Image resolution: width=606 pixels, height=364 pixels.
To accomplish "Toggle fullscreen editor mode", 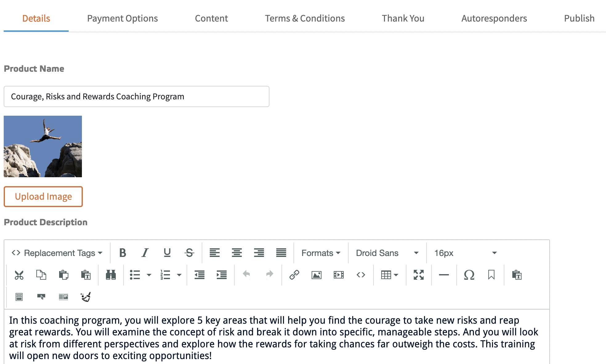I will click(x=418, y=275).
